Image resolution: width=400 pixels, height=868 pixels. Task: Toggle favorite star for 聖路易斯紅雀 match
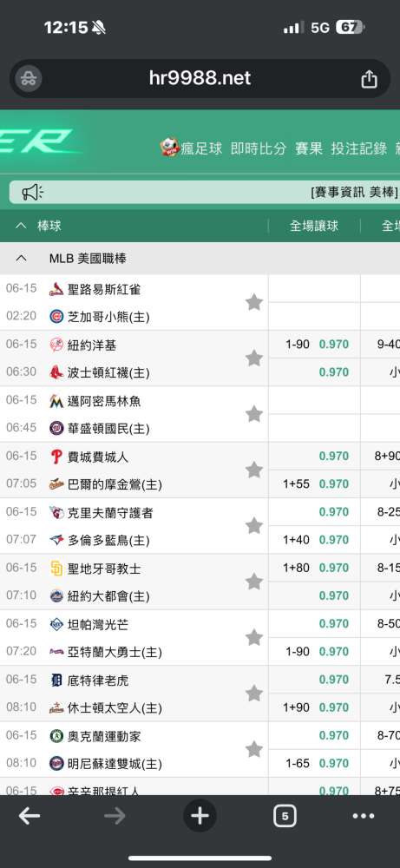[254, 302]
